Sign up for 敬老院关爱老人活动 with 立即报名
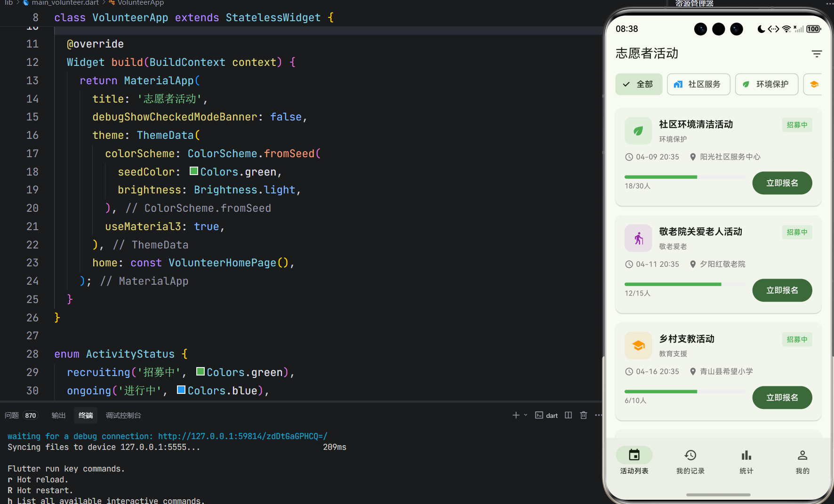The height and width of the screenshot is (504, 834). tap(782, 290)
